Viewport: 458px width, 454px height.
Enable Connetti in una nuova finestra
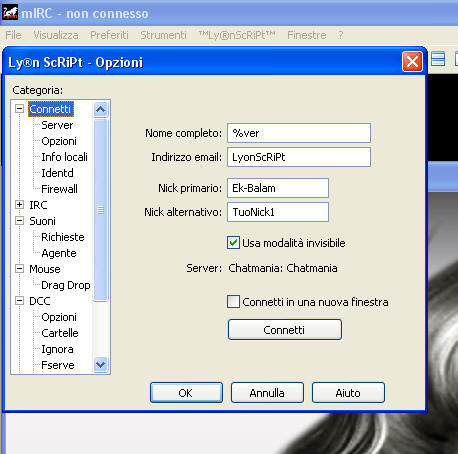(x=233, y=301)
